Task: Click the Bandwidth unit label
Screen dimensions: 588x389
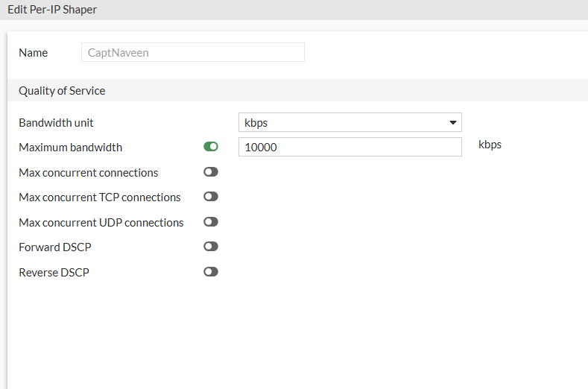Action: click(56, 122)
